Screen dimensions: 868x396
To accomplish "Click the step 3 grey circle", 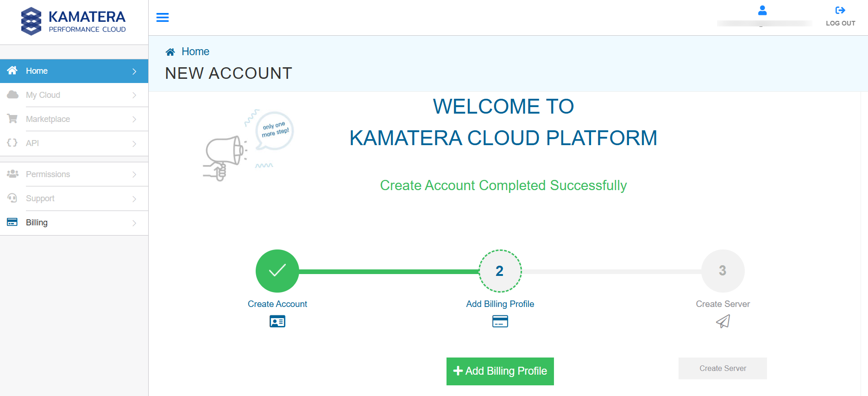I will (x=723, y=271).
